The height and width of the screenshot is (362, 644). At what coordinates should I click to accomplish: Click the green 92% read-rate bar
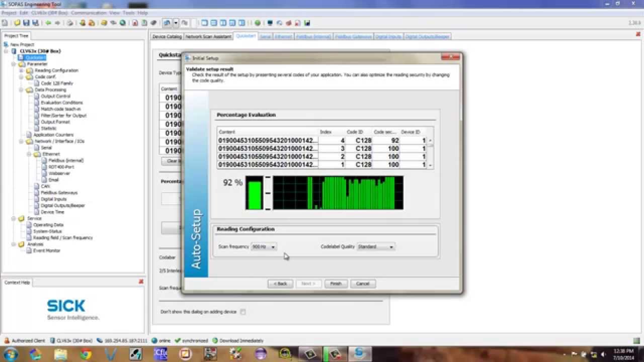(255, 195)
